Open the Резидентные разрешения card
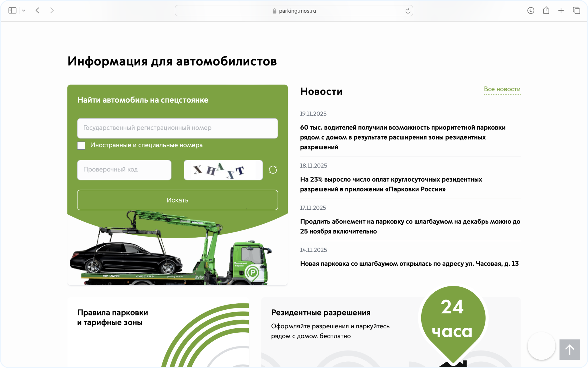The width and height of the screenshot is (588, 368). (321, 313)
